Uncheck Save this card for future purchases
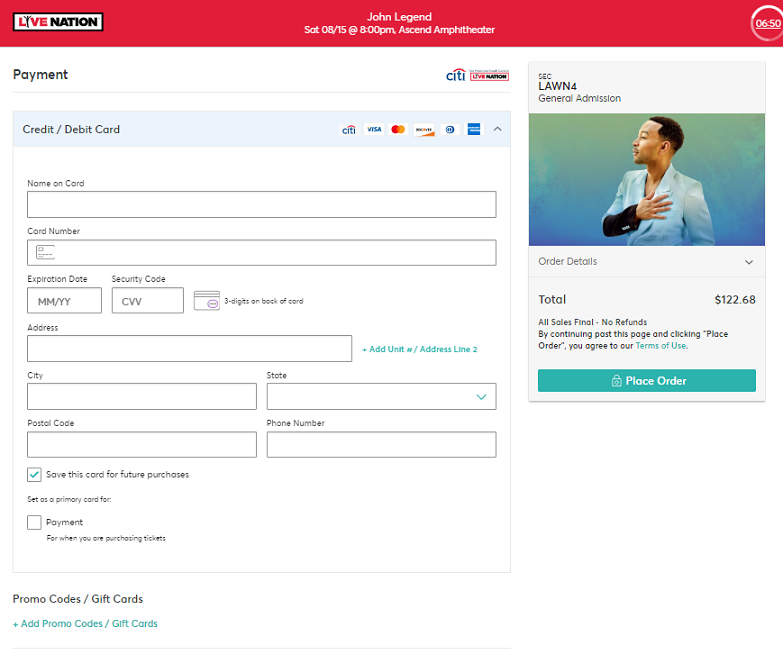This screenshot has width=783, height=658. [34, 474]
